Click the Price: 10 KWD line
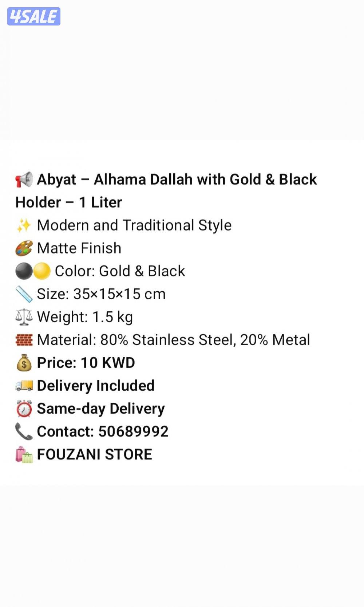The width and height of the screenshot is (364, 607). (x=86, y=363)
